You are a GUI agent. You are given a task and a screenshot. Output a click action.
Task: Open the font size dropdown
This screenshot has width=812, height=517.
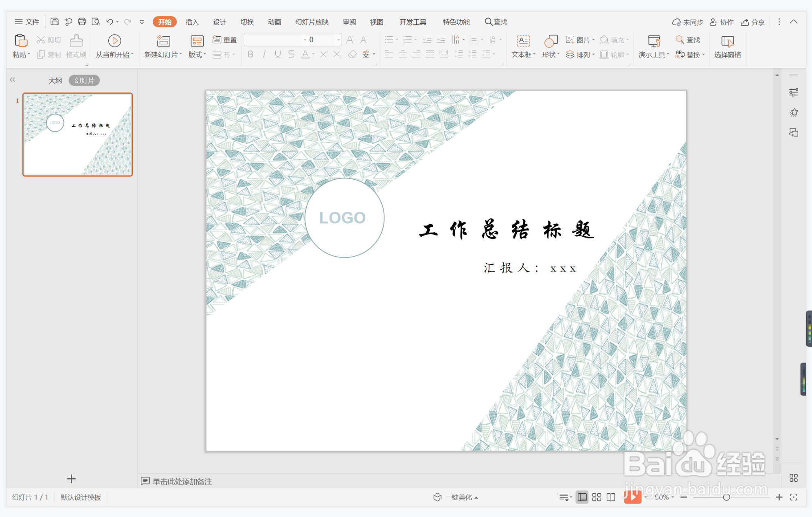338,40
